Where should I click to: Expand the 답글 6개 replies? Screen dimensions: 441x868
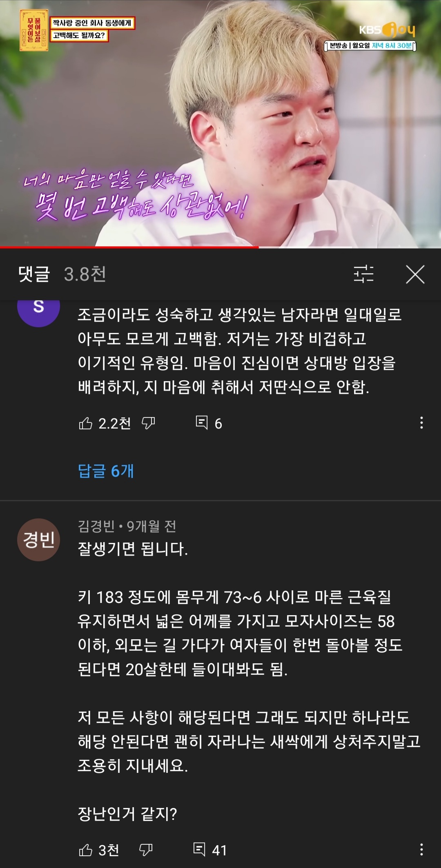coord(106,471)
